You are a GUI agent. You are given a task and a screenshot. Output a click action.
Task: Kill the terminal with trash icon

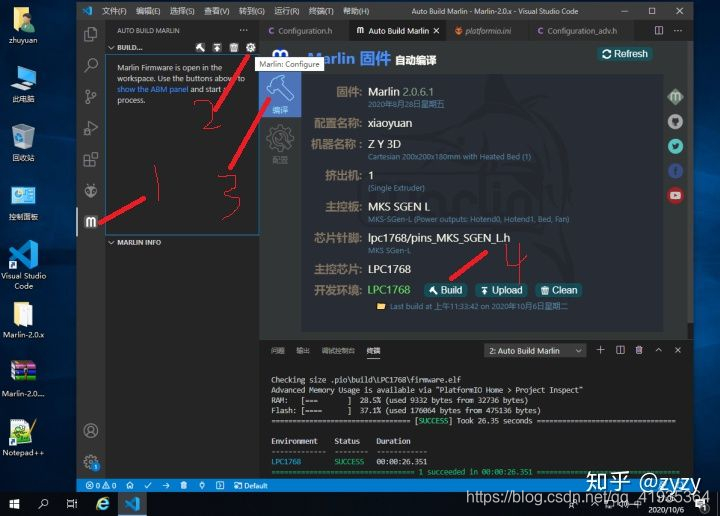(x=639, y=350)
